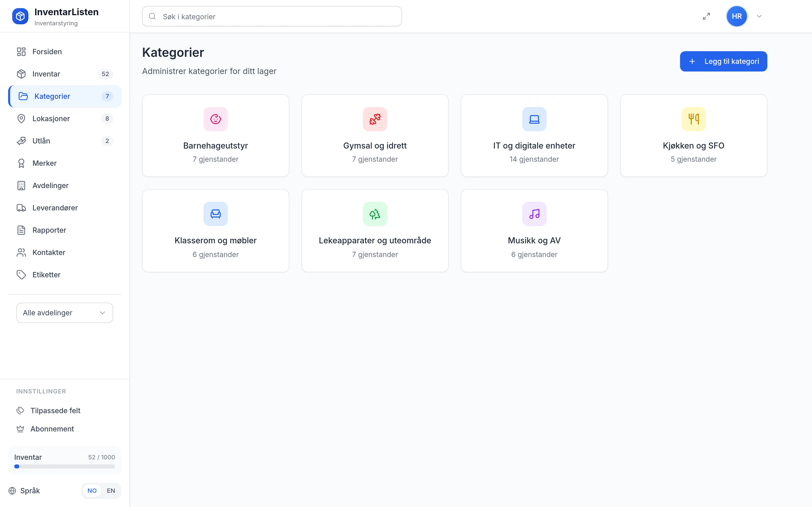The width and height of the screenshot is (812, 507).
Task: Focus the Søk i kategorier search field
Action: (x=272, y=16)
